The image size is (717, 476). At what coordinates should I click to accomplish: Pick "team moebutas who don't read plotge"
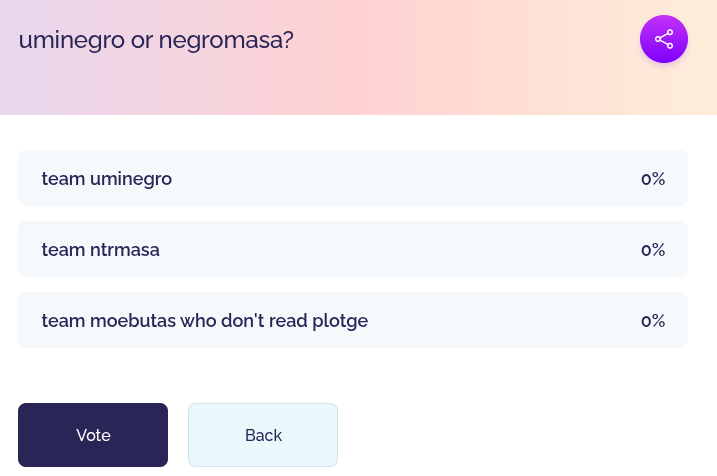(x=352, y=321)
